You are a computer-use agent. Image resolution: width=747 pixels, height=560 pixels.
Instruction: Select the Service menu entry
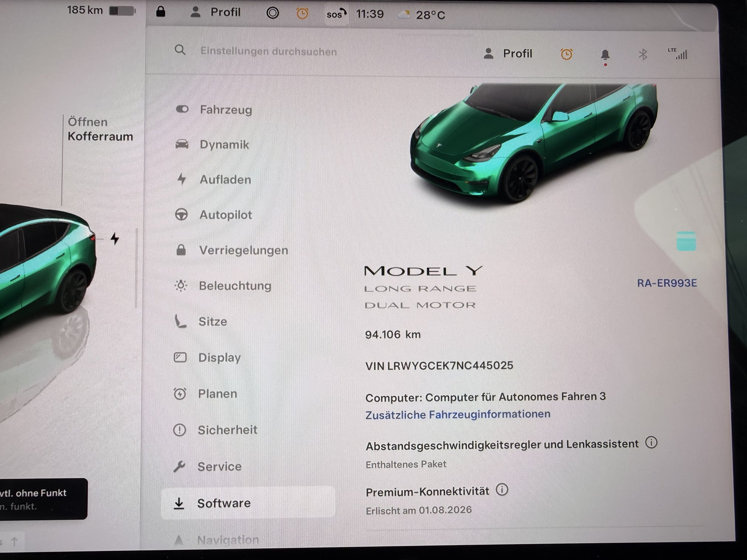207,467
